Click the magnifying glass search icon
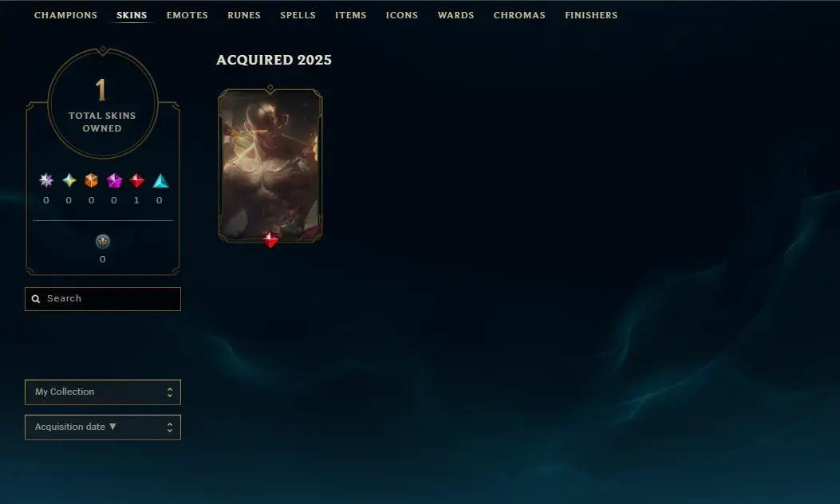The height and width of the screenshot is (504, 840). click(36, 299)
